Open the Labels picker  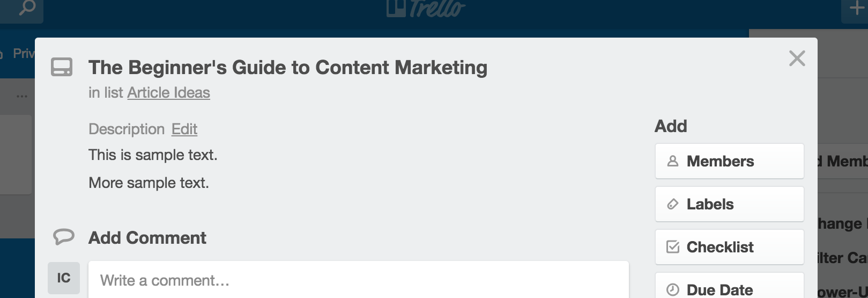pyautogui.click(x=729, y=204)
